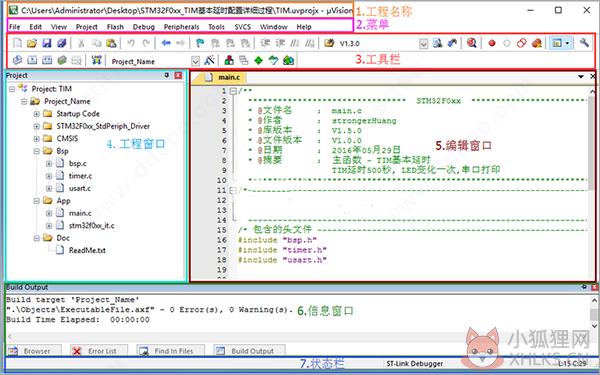Open the editor tab list dropdown arrow

pos(580,77)
